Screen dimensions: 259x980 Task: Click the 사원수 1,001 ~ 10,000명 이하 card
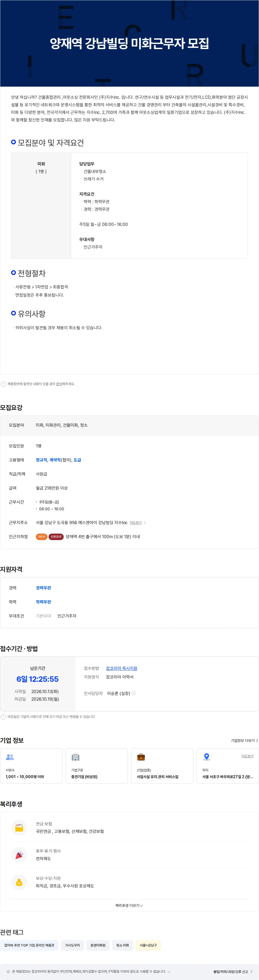click(31, 766)
